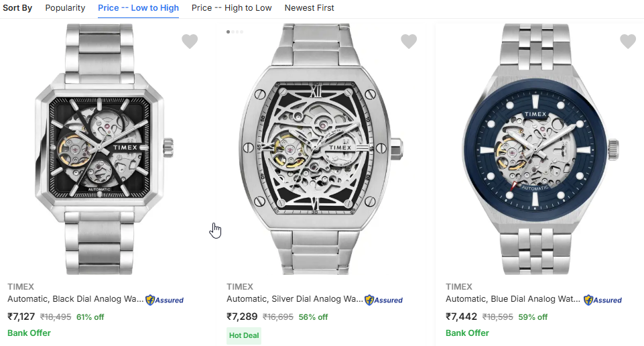
Task: Click Assured badge on silver dial watch
Action: coord(384,300)
